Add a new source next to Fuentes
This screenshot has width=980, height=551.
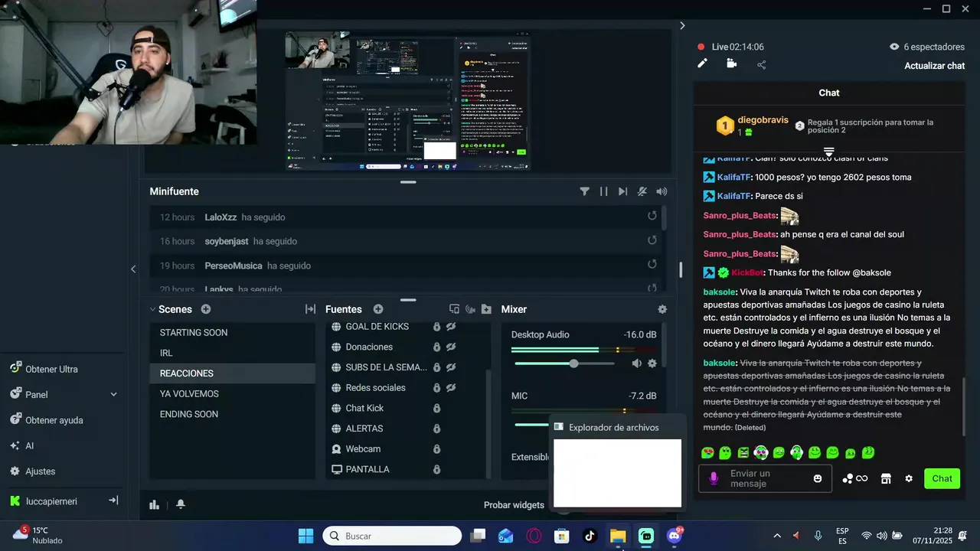378,309
